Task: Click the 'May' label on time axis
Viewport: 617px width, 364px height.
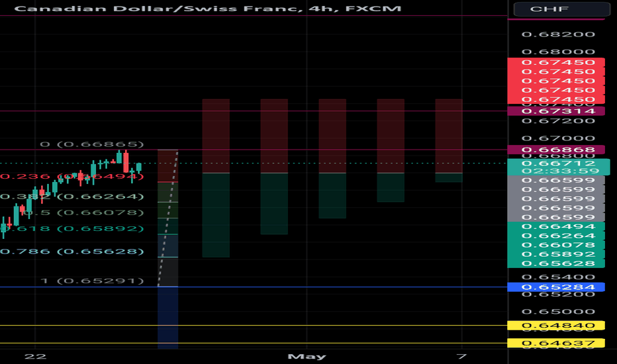Action: (307, 357)
